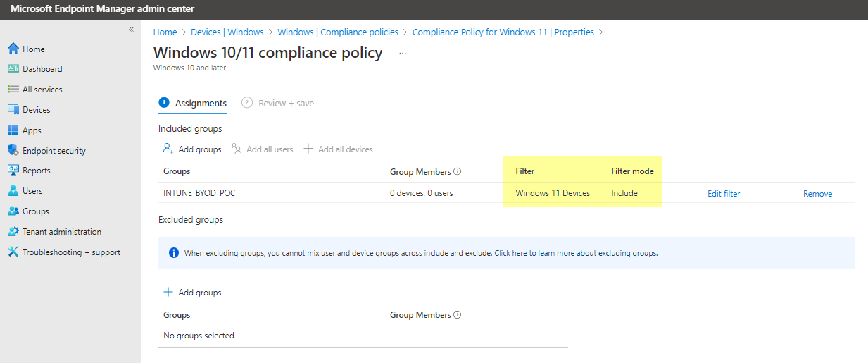Image resolution: width=868 pixels, height=363 pixels.
Task: Open Groups in the left navigation
Action: click(36, 211)
